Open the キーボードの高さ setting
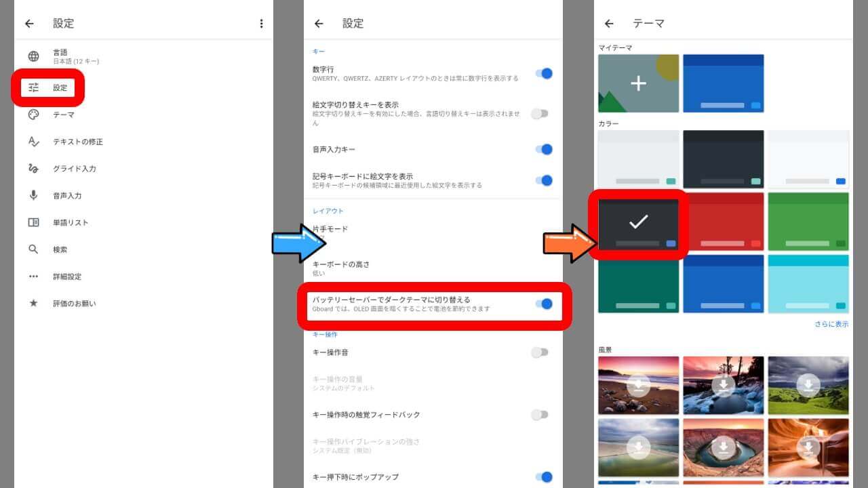 [x=341, y=268]
